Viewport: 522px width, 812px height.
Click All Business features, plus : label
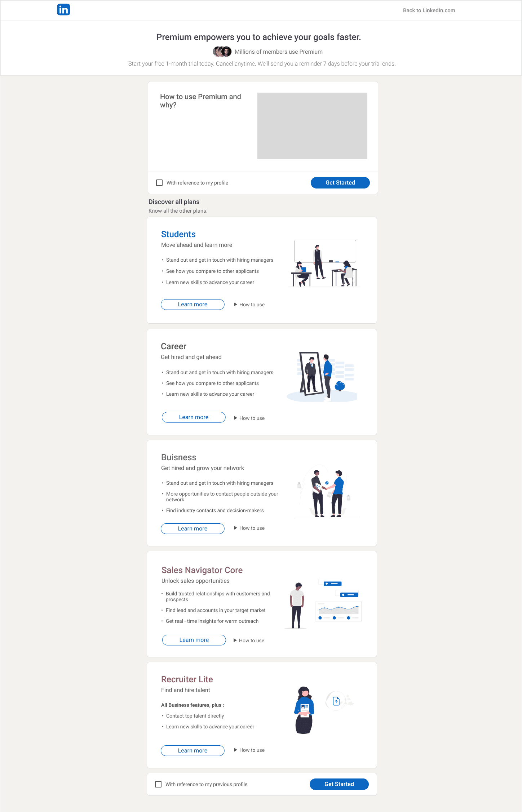click(x=193, y=705)
